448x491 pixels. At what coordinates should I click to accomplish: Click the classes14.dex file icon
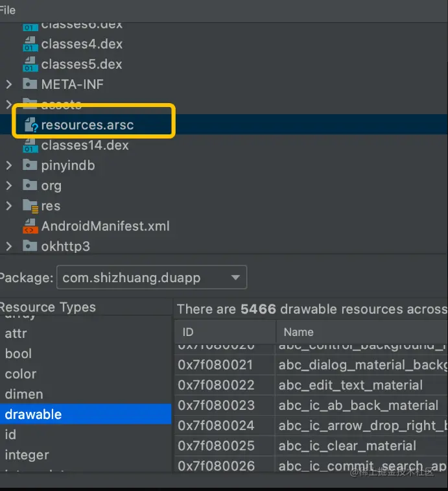click(30, 145)
